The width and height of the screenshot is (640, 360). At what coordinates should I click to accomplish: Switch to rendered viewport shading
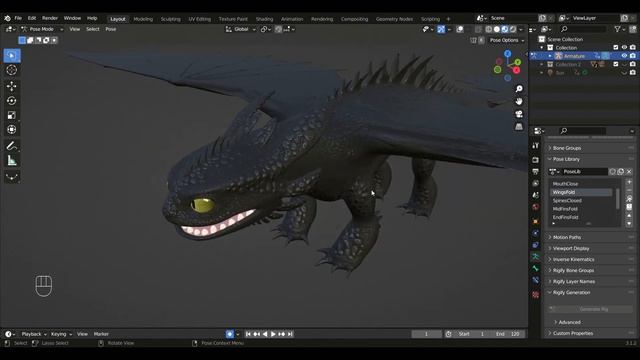point(513,29)
